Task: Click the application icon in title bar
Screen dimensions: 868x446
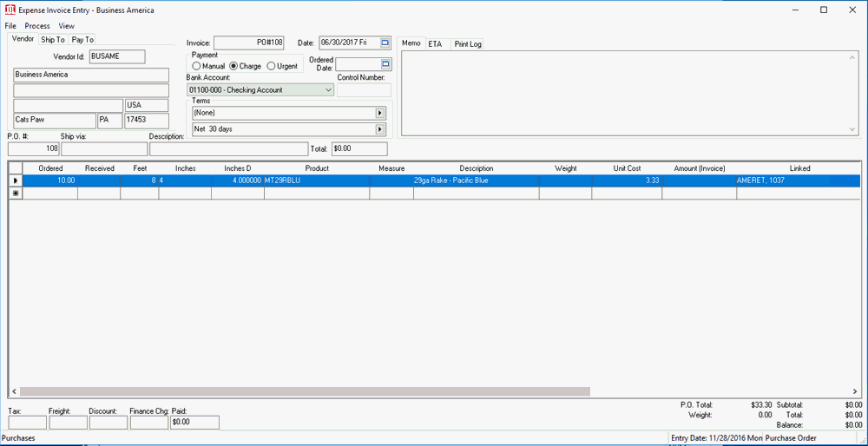Action: (10, 10)
